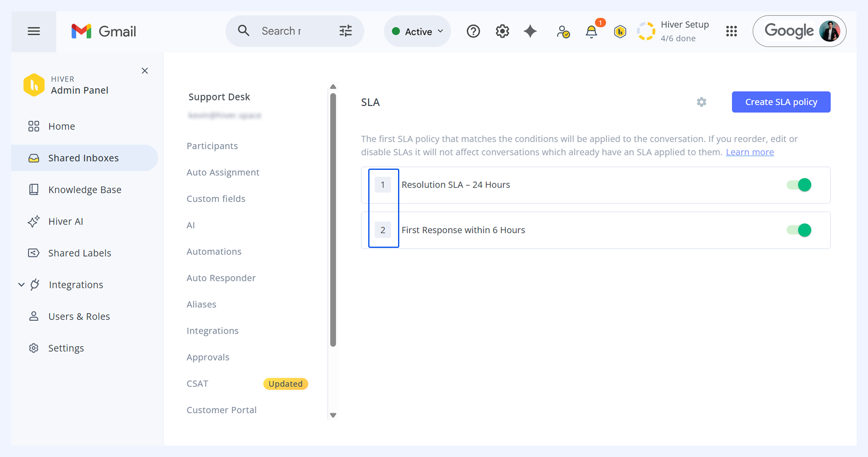Viewport: 868px width, 457px height.
Task: Select Shared Inboxes in sidebar
Action: click(x=85, y=158)
